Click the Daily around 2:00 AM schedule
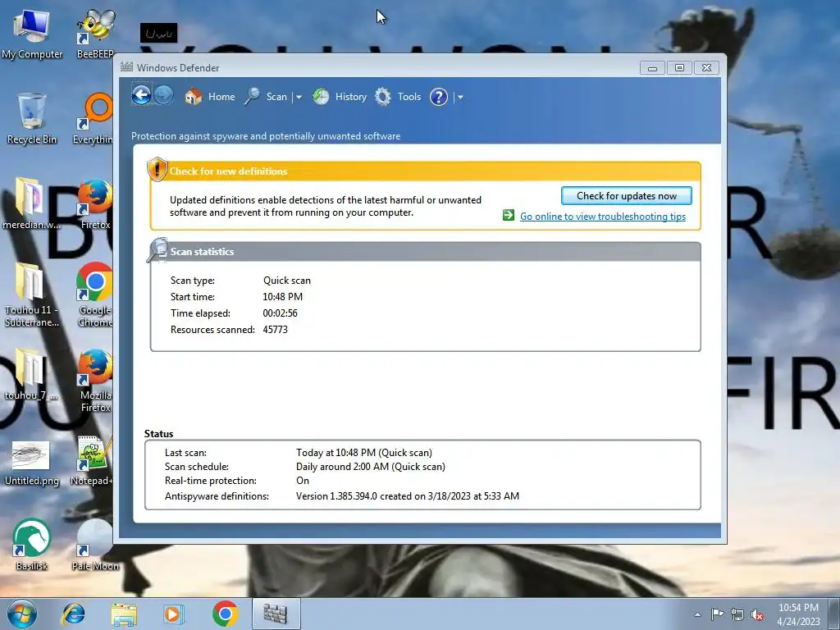The height and width of the screenshot is (630, 840). coord(370,467)
